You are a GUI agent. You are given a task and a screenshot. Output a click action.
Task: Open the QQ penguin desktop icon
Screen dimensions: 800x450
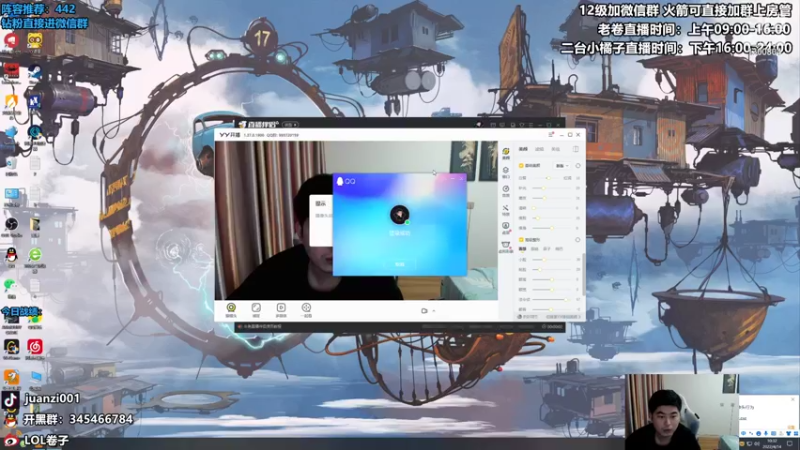(x=11, y=255)
